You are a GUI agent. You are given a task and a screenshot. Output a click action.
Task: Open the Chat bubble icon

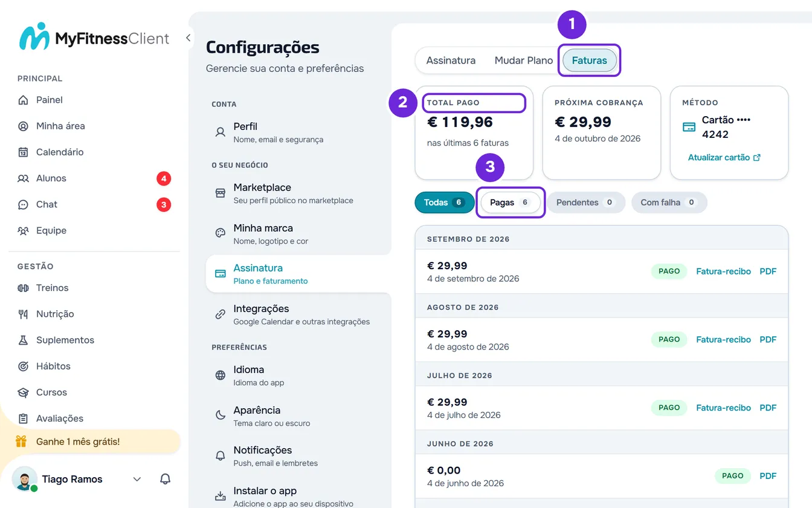tap(23, 204)
